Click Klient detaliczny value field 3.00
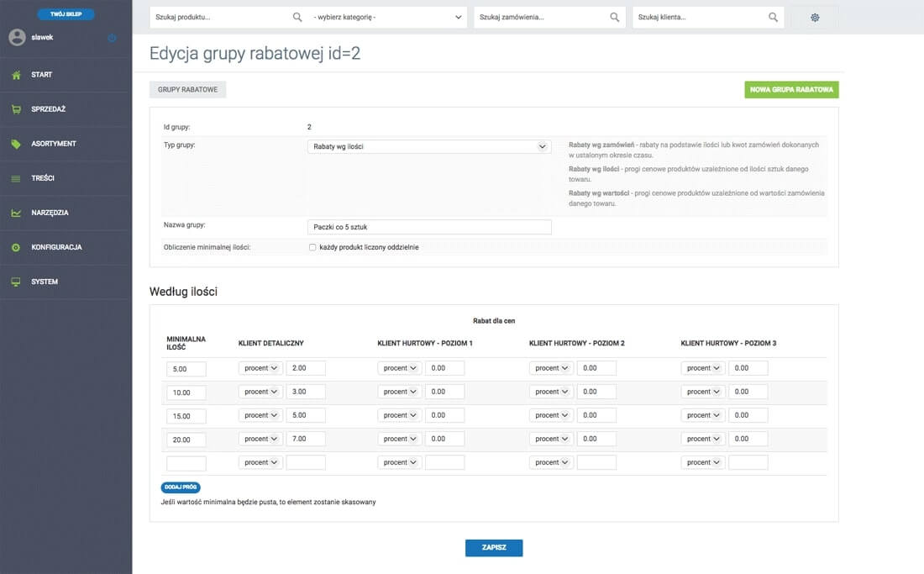Screen dimensions: 924x574 [x=306, y=392]
